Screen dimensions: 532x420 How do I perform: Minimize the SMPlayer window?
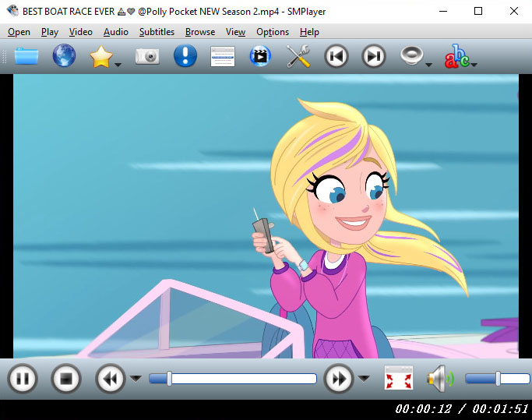[x=442, y=11]
